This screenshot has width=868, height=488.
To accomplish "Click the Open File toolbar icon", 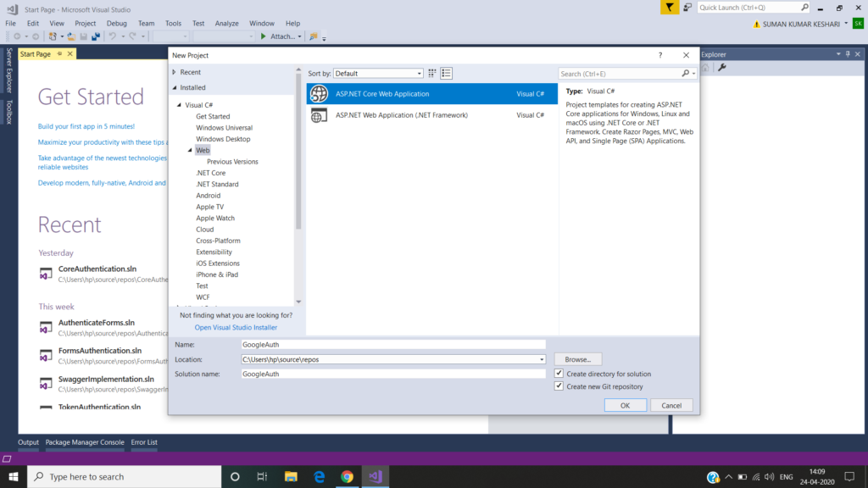I will [x=71, y=36].
